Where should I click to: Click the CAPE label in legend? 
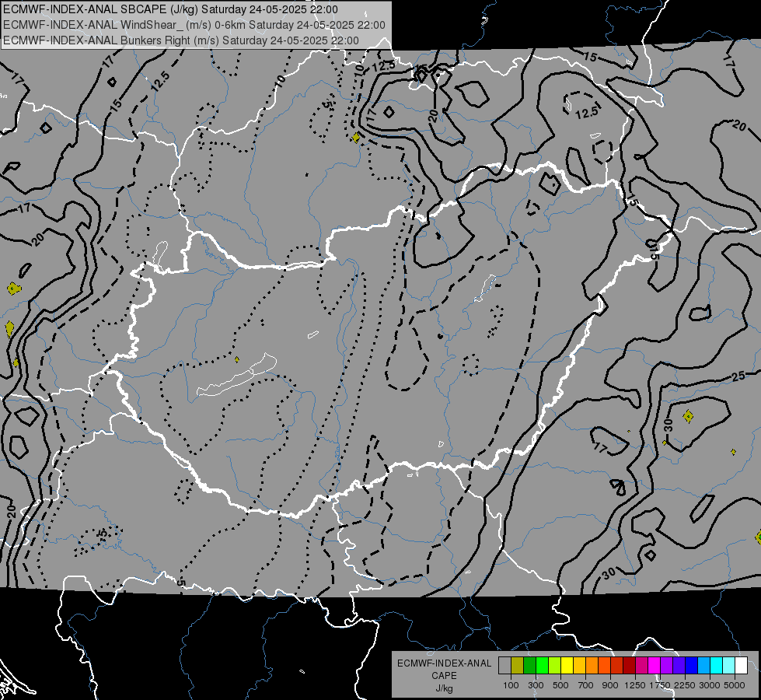[x=444, y=676]
